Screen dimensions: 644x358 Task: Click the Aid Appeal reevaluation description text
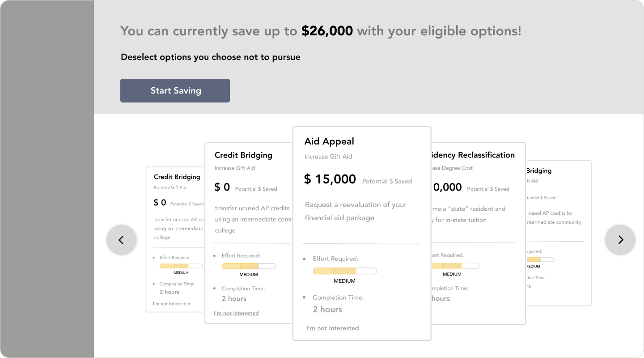[x=356, y=211]
